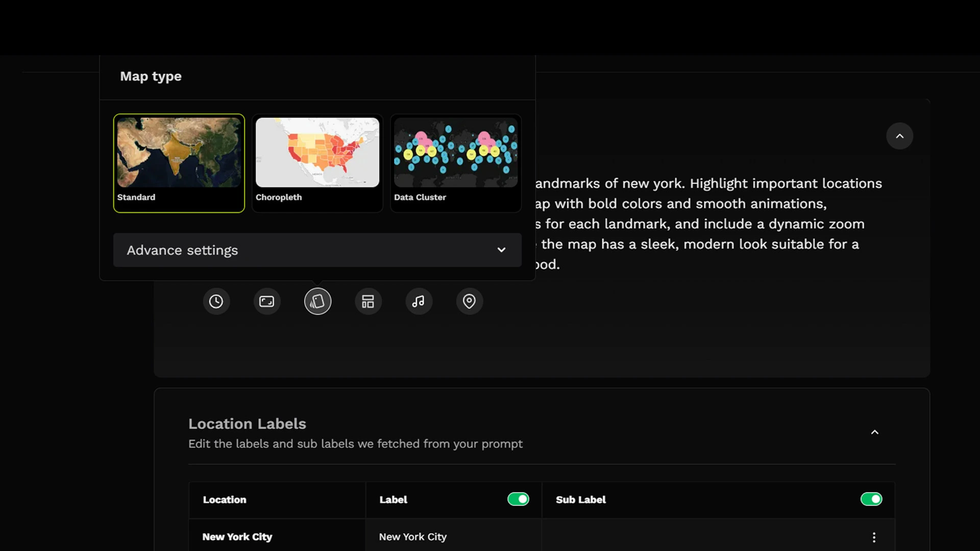The width and height of the screenshot is (980, 551).
Task: Open New York City row options menu
Action: point(874,537)
